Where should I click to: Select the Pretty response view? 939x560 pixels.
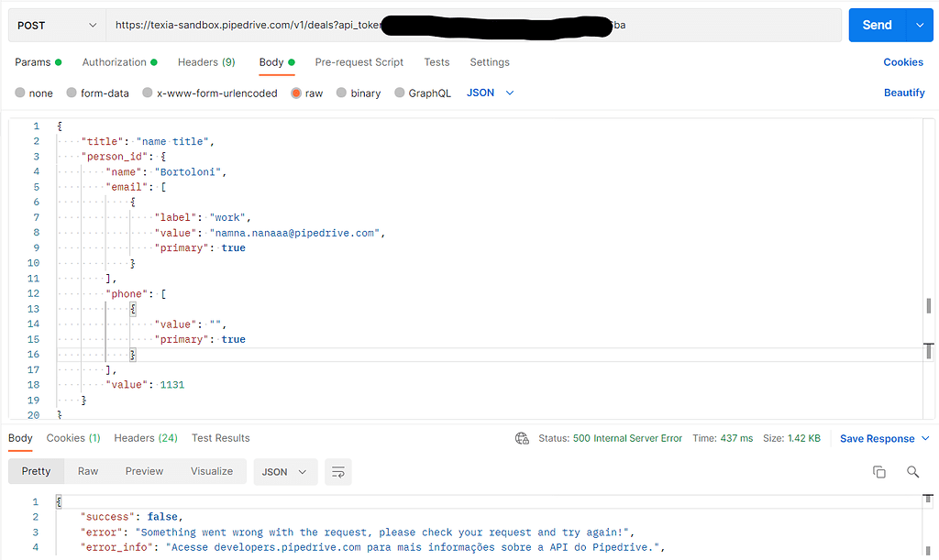[x=36, y=471]
